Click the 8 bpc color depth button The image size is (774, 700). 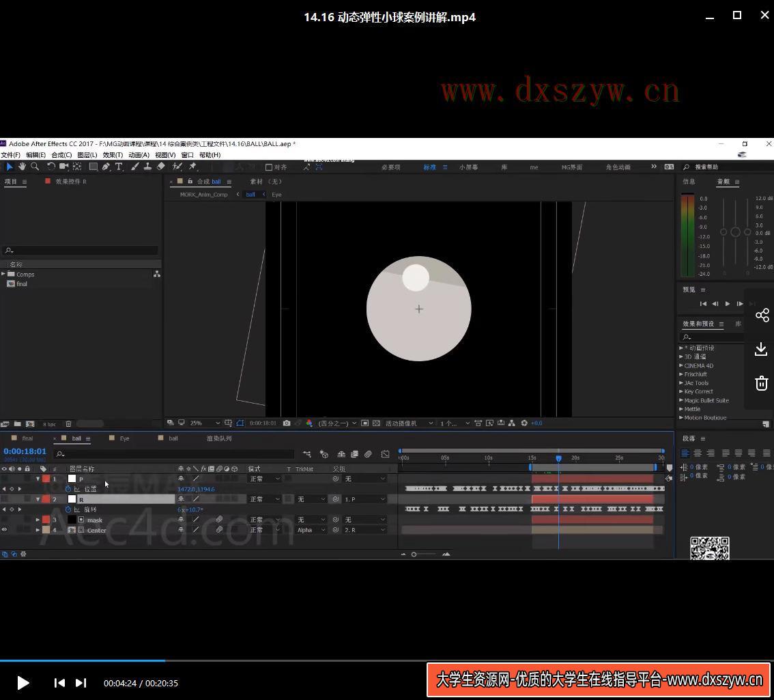click(49, 424)
